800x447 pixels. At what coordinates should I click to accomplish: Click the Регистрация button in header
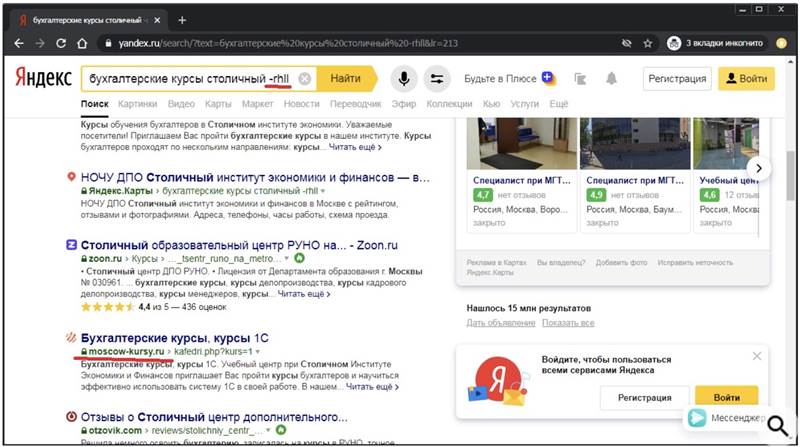tap(677, 79)
